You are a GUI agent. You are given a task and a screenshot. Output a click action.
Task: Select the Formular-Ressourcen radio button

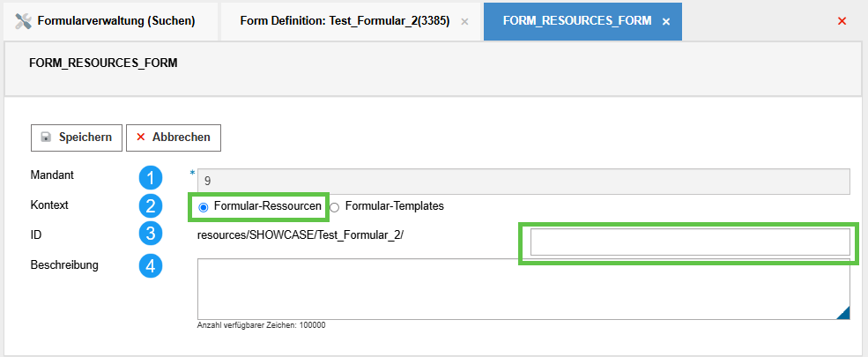(x=204, y=207)
